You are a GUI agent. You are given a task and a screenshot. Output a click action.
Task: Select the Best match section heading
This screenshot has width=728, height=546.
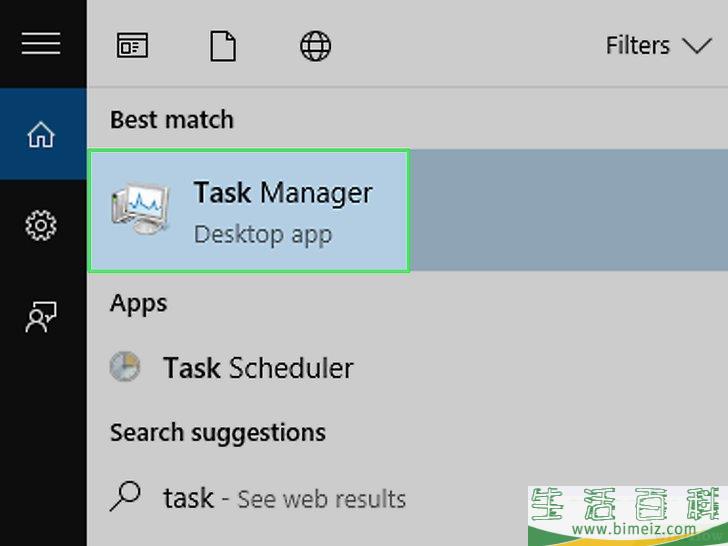[172, 120]
